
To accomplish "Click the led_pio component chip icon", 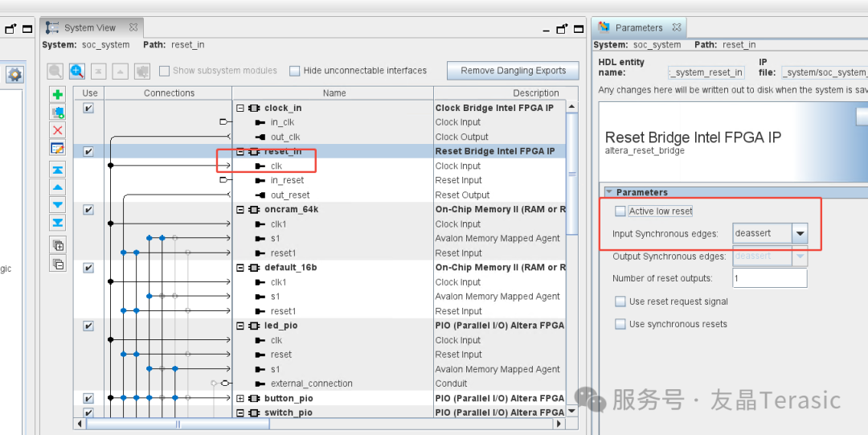I will pyautogui.click(x=255, y=326).
